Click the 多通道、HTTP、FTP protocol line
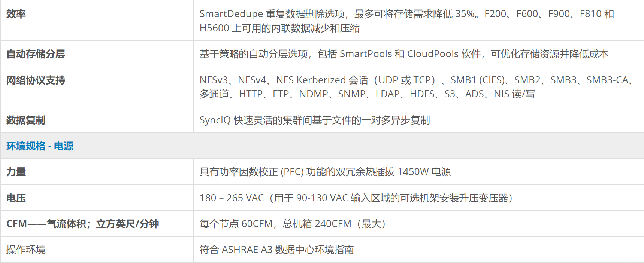 coord(367,94)
